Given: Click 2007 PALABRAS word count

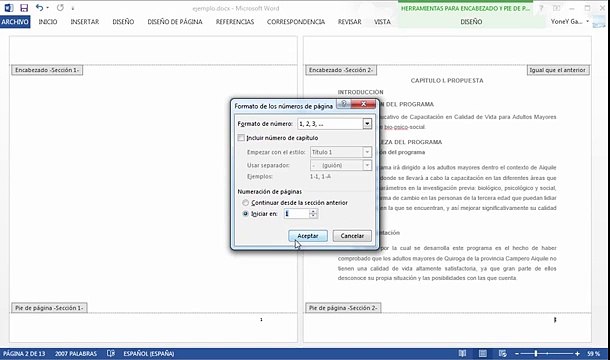Looking at the screenshot, I should pos(76,354).
